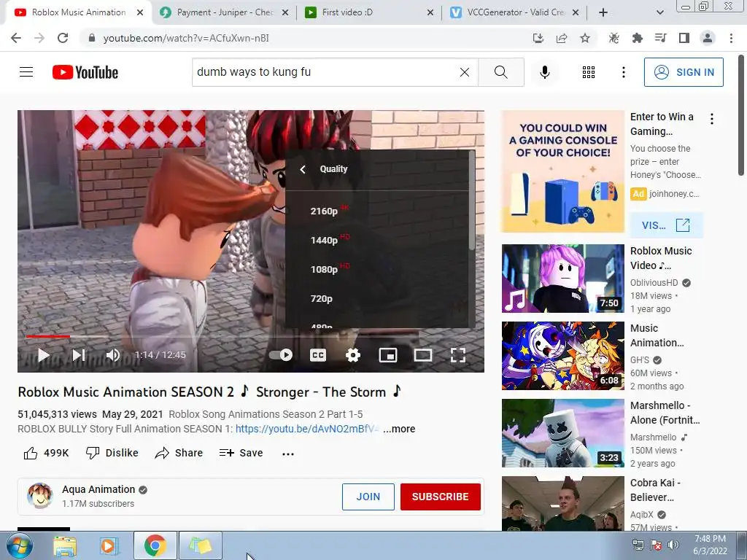
Task: Install app from address bar icon
Action: point(538,38)
